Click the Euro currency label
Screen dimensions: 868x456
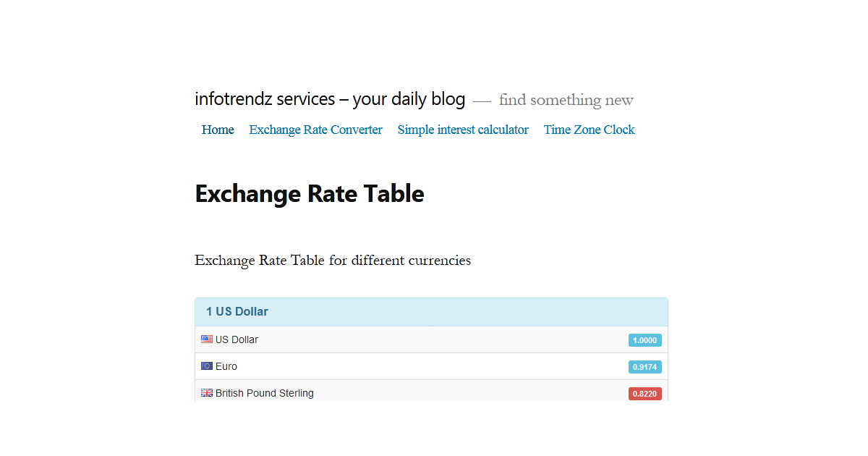click(225, 366)
